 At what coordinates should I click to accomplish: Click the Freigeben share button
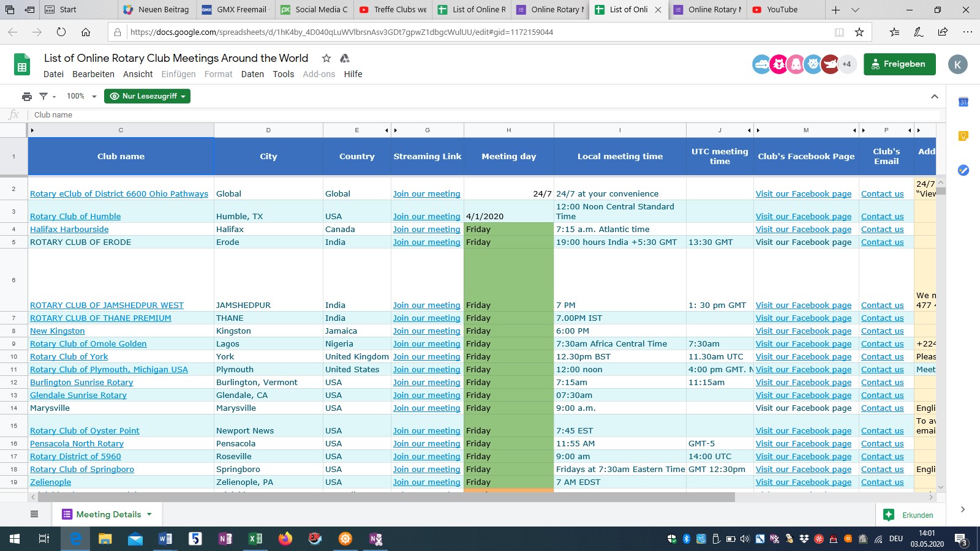point(899,64)
